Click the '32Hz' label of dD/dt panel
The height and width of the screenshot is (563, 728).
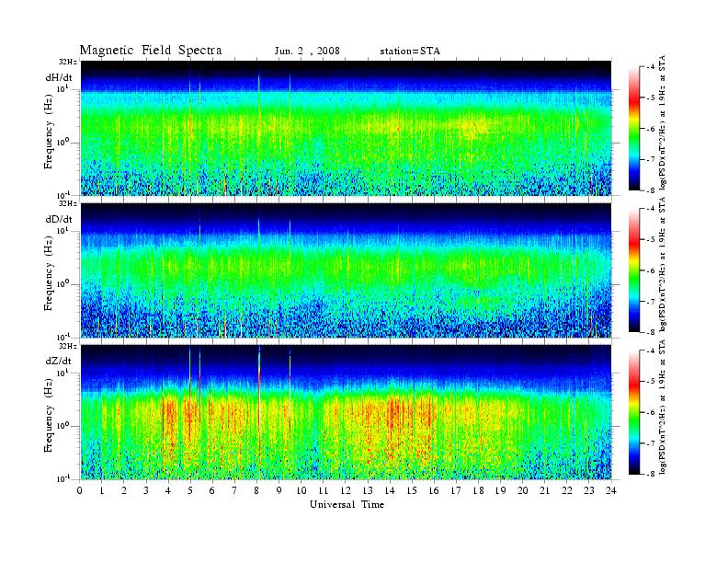tap(67, 203)
